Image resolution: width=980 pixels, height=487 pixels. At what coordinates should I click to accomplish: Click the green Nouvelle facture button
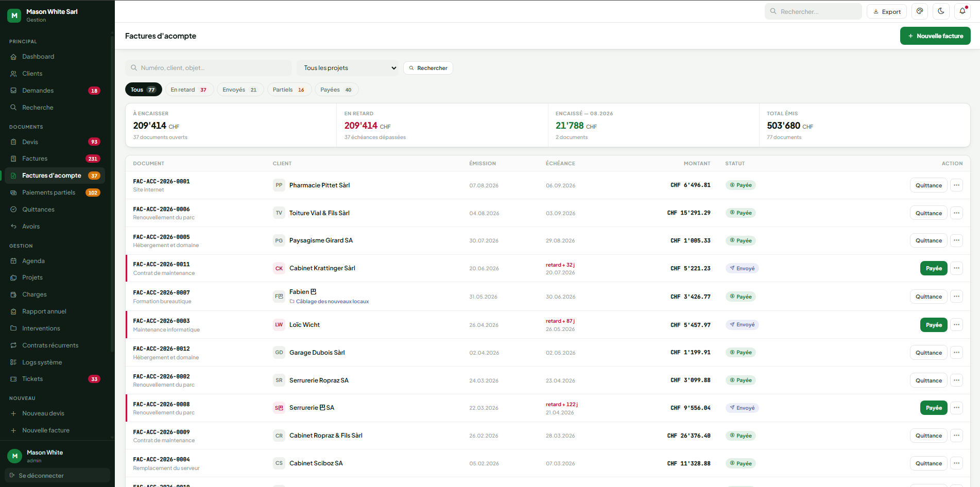[x=935, y=36]
